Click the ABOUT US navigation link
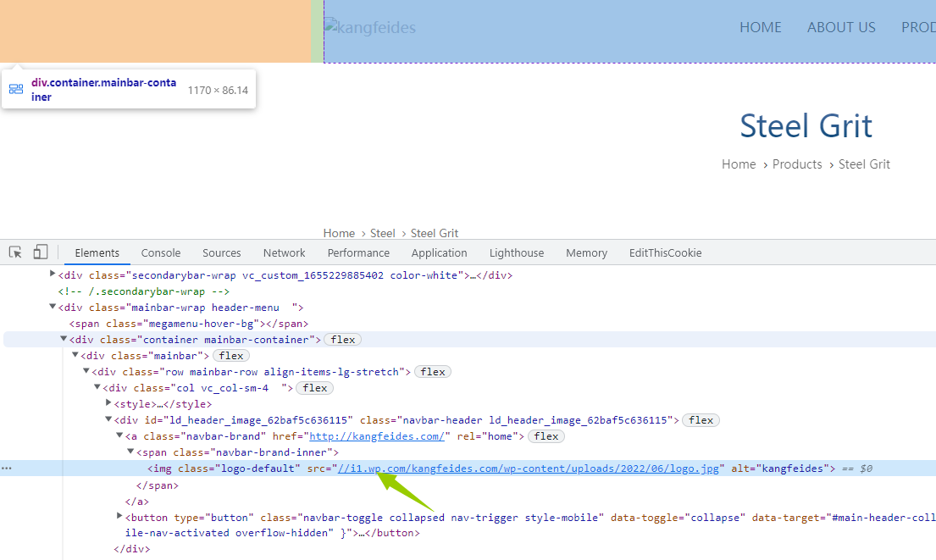Screen dimensions: 936x560 point(841,27)
